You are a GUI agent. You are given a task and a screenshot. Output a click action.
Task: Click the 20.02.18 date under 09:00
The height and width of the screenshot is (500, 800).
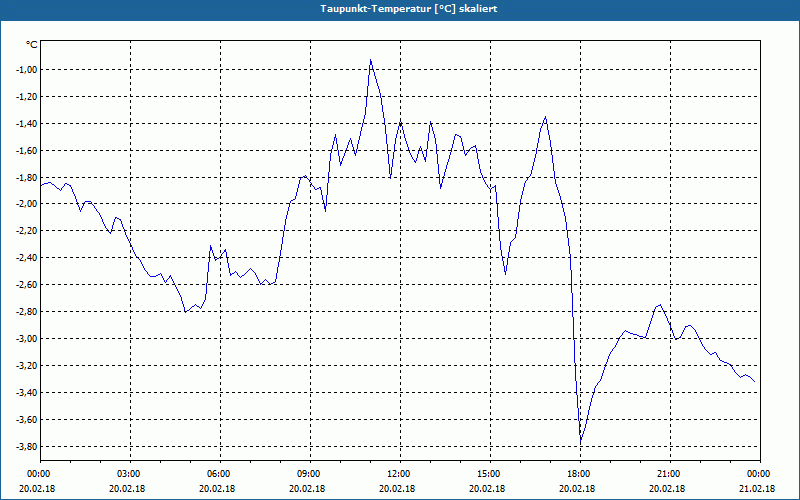[307, 488]
